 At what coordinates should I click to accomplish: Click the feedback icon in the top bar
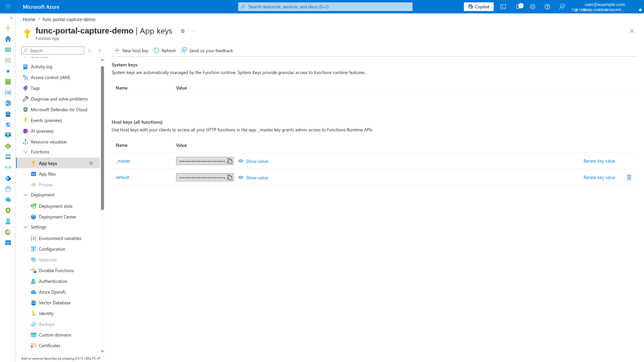(562, 7)
